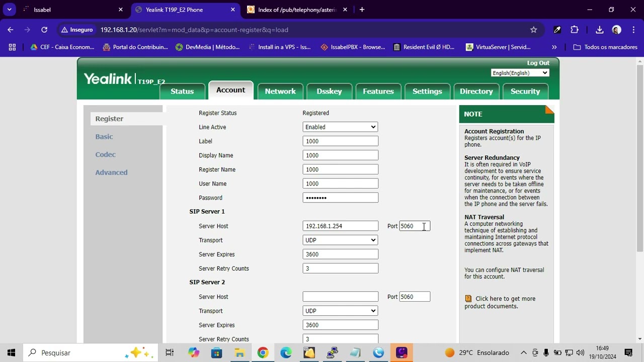Open the Dsskey tab

(x=329, y=91)
